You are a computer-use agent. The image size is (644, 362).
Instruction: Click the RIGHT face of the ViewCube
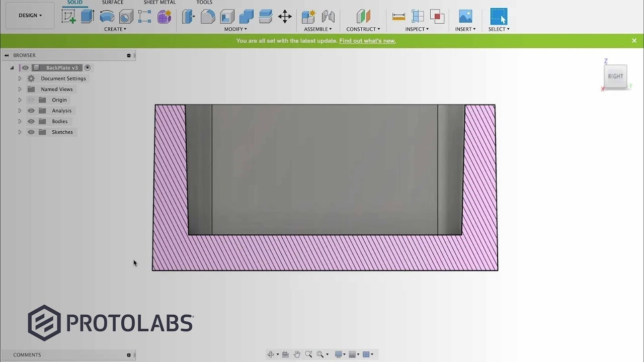[x=615, y=76]
